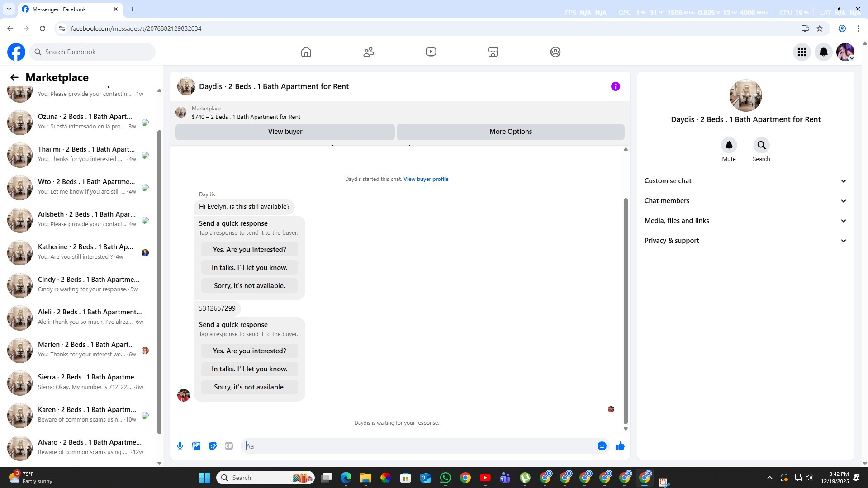The height and width of the screenshot is (488, 868).
Task: Open Groups icon in top navigation
Action: click(x=555, y=52)
